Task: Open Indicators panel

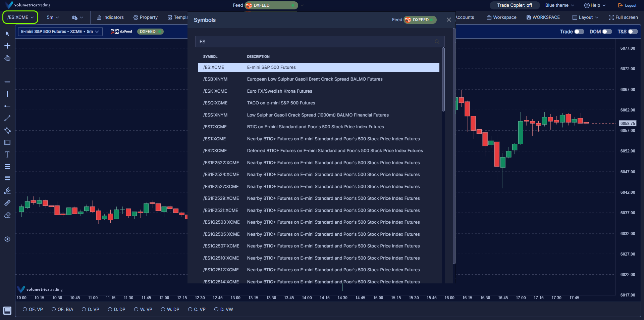Action: tap(110, 17)
